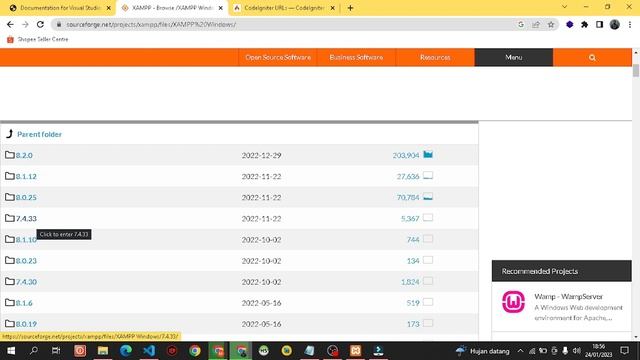The width and height of the screenshot is (640, 360).
Task: Open the Business Software menu
Action: [x=356, y=58]
